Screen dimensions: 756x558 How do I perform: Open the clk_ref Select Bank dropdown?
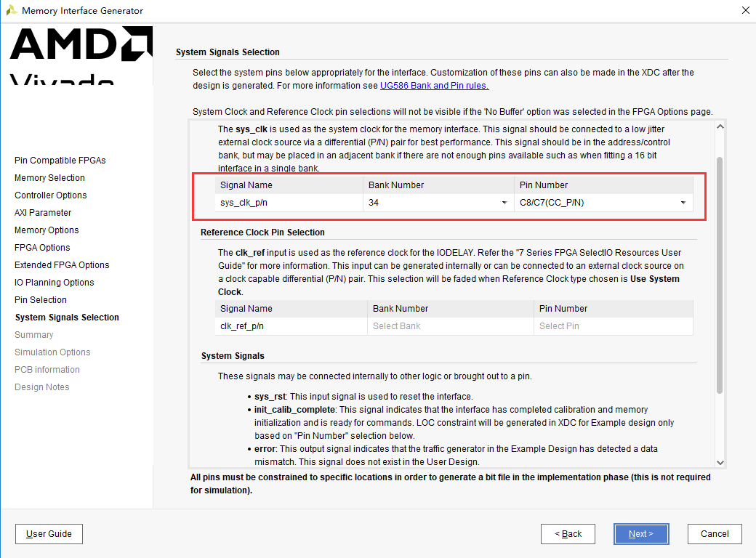coord(450,326)
